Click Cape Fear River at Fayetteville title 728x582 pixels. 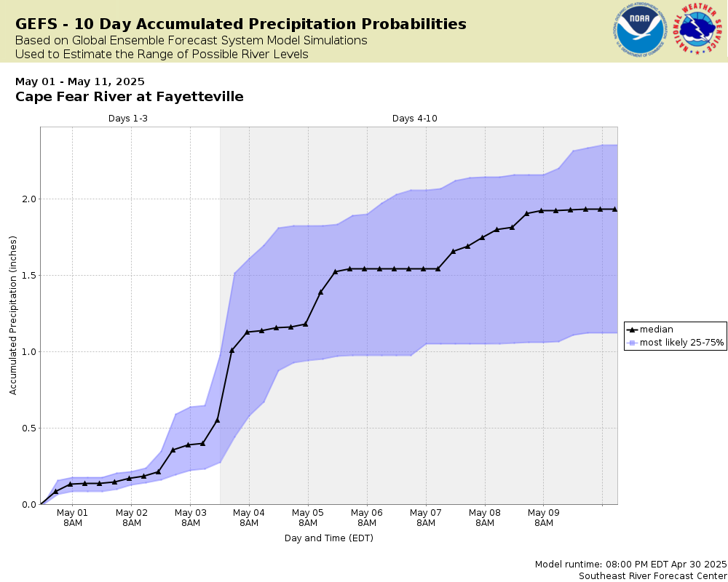130,97
